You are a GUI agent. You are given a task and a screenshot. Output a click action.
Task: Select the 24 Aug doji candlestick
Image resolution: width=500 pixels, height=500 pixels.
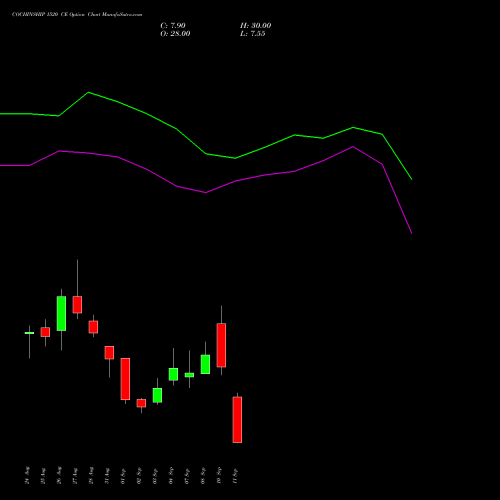[x=29, y=333]
